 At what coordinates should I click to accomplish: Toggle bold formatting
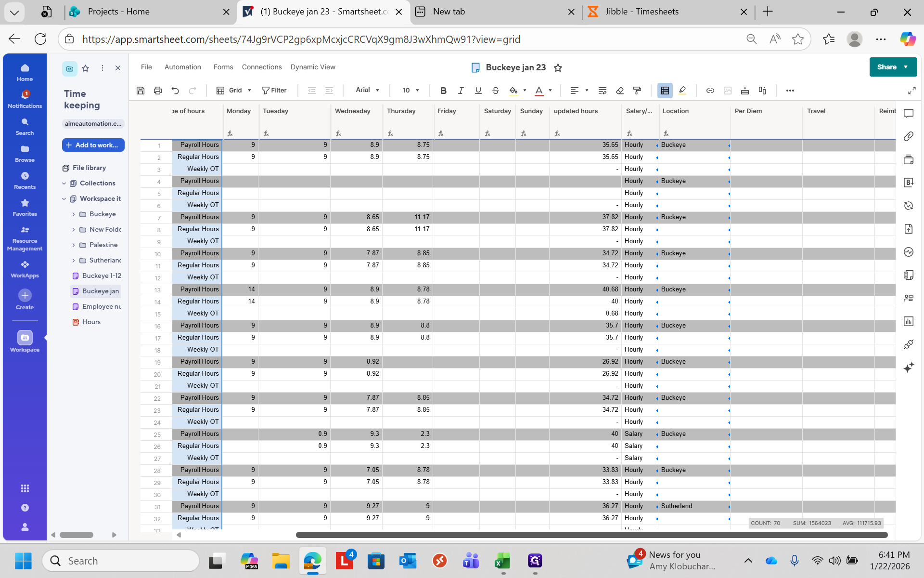443,91
